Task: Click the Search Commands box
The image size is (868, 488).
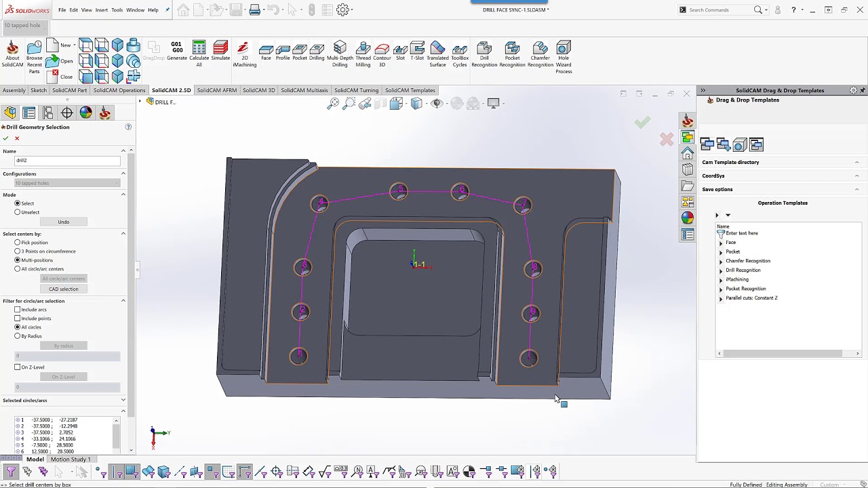Action: coord(719,10)
